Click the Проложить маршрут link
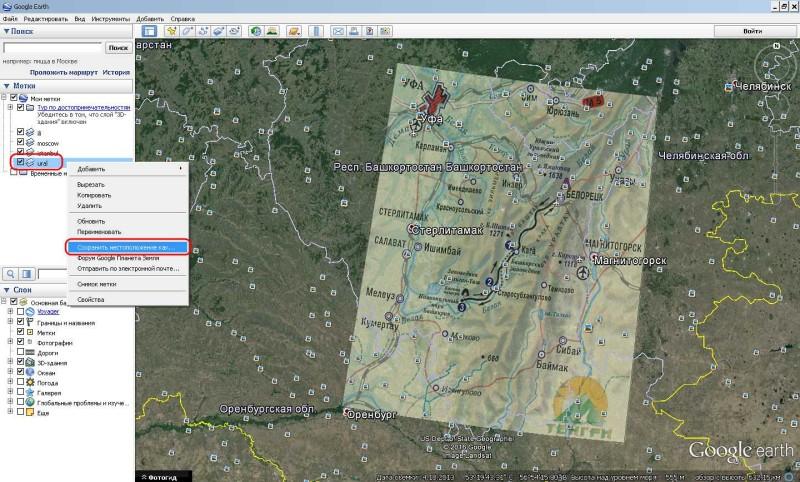 pos(64,72)
